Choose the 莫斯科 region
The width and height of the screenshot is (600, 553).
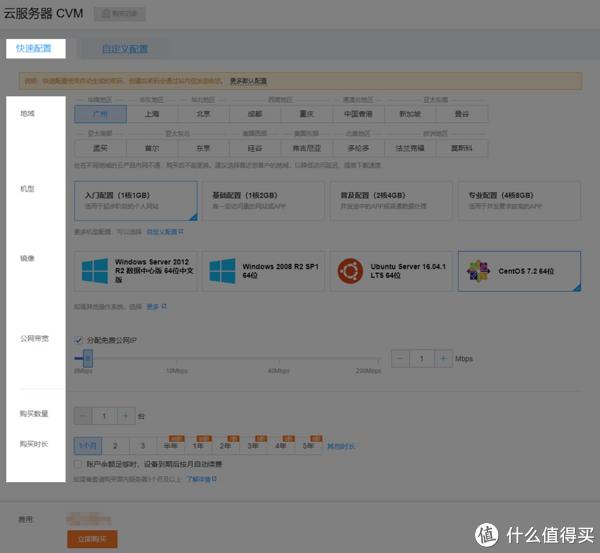point(462,148)
